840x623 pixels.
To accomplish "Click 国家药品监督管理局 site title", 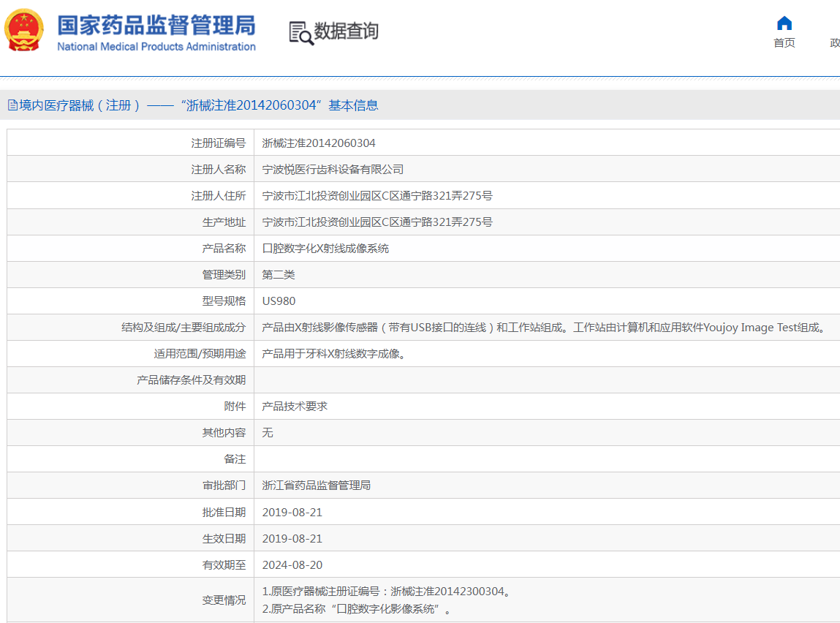I will point(156,25).
